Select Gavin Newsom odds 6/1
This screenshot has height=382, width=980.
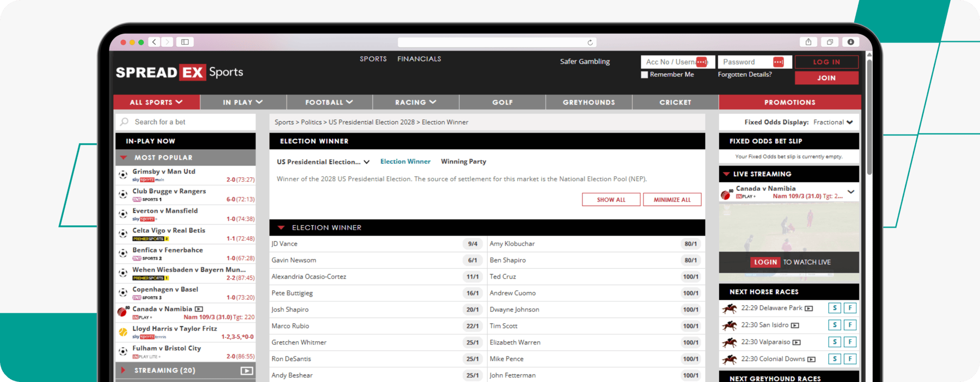tap(473, 260)
